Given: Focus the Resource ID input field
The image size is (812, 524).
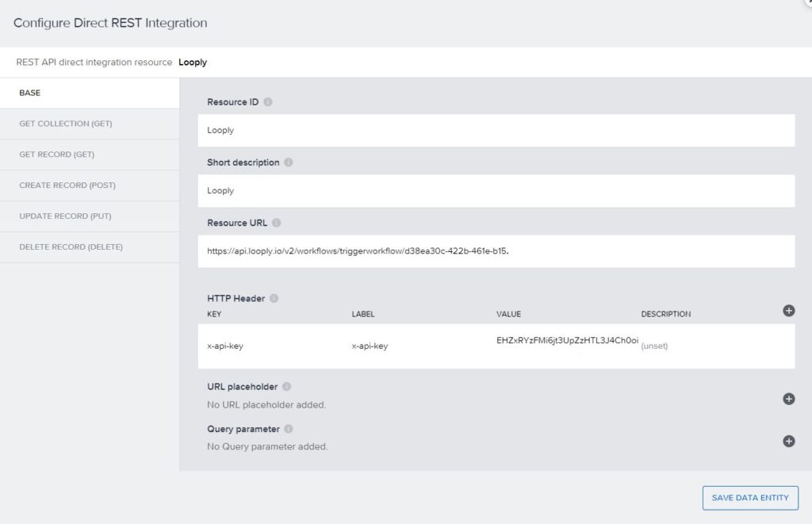Looking at the screenshot, I should (496, 131).
